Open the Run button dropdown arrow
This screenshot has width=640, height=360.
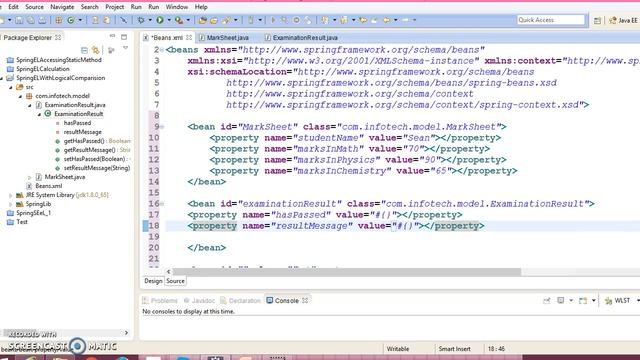point(169,20)
